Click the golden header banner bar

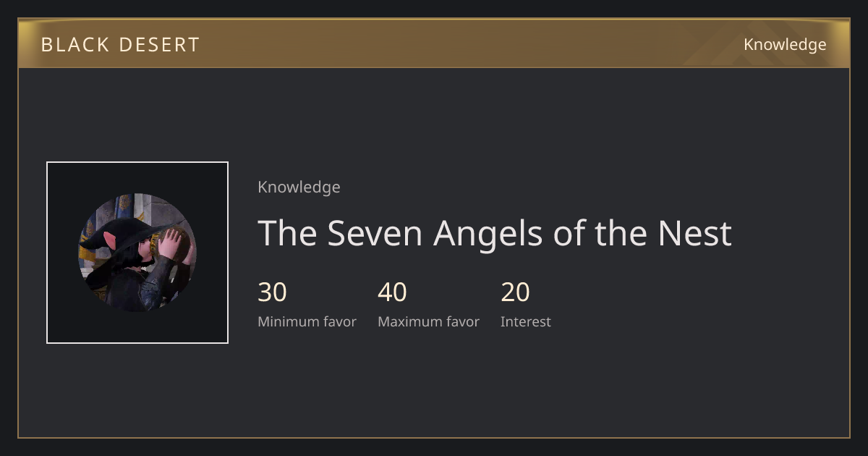(434, 43)
